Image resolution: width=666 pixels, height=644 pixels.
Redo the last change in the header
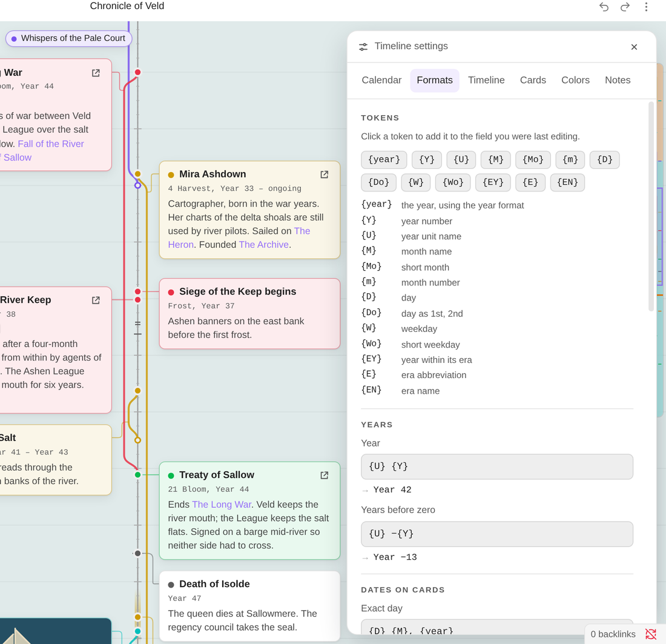tap(625, 7)
